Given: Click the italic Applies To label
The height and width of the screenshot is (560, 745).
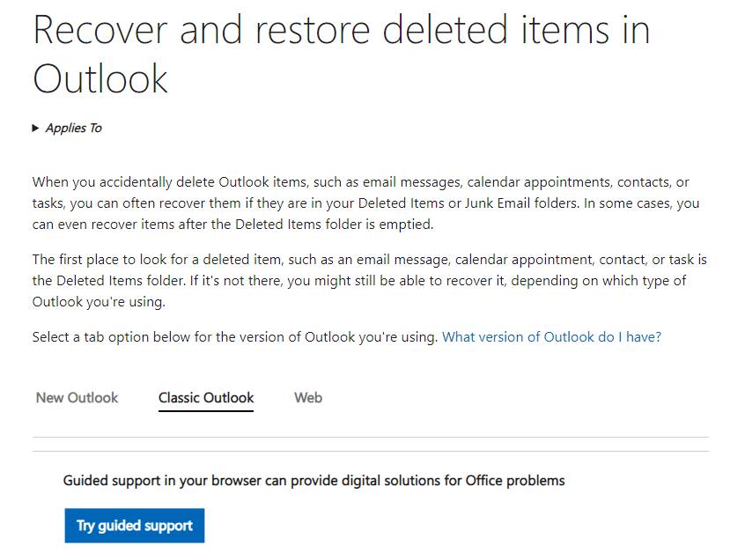Looking at the screenshot, I should point(73,128).
